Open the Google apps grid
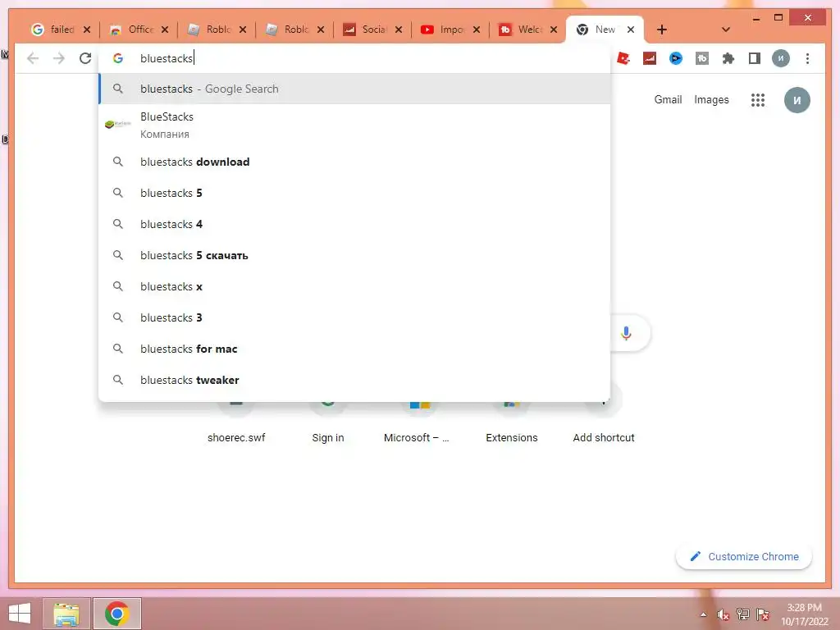This screenshot has height=630, width=840. (x=757, y=100)
